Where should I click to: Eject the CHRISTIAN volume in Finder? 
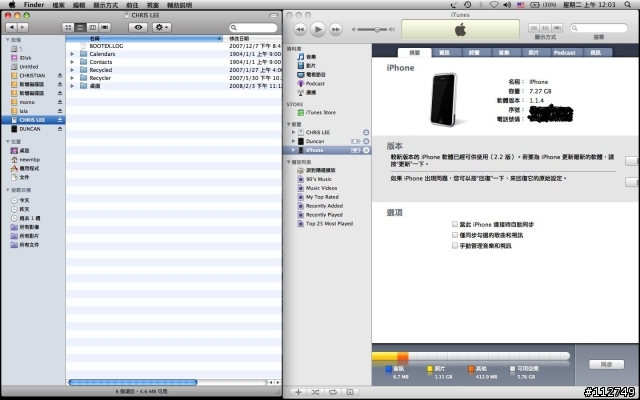[60, 76]
